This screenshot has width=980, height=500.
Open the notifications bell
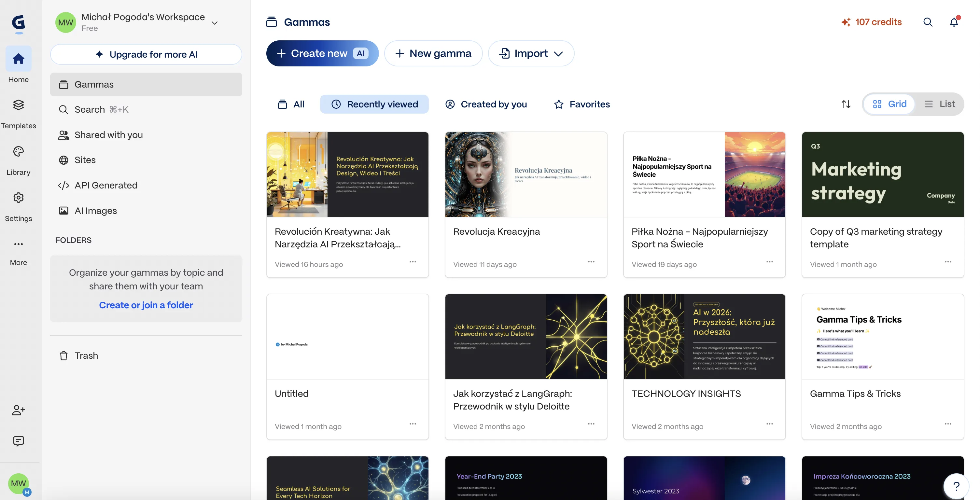(953, 22)
